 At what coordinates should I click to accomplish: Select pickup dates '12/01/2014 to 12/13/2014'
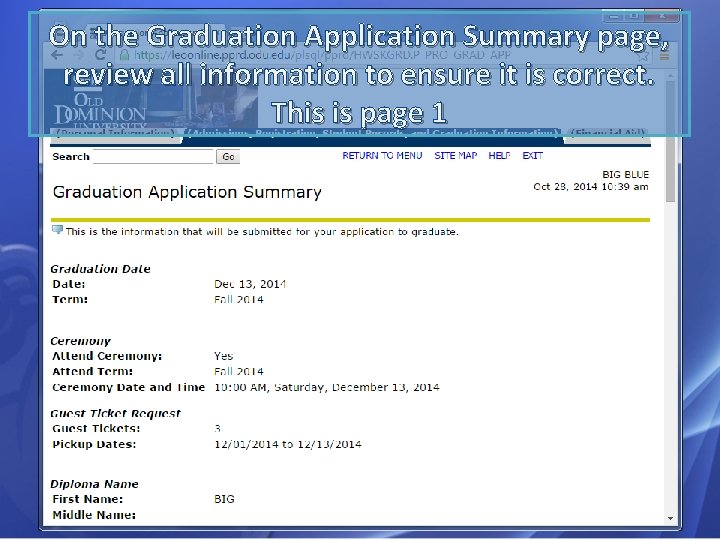pos(288,444)
